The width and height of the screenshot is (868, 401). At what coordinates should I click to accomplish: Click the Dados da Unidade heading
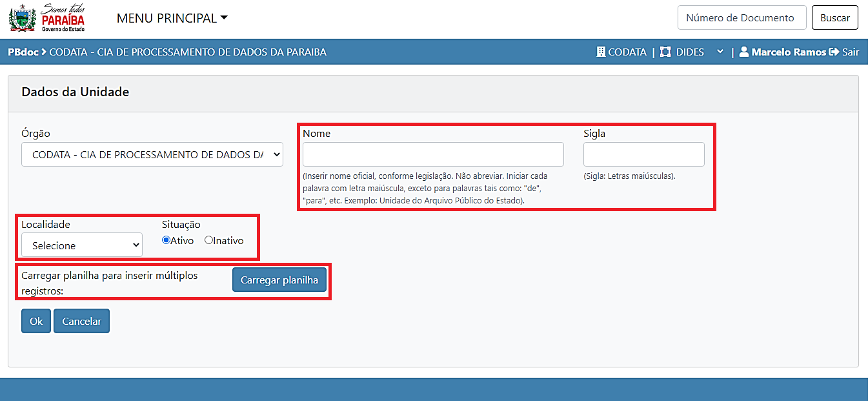[x=76, y=92]
